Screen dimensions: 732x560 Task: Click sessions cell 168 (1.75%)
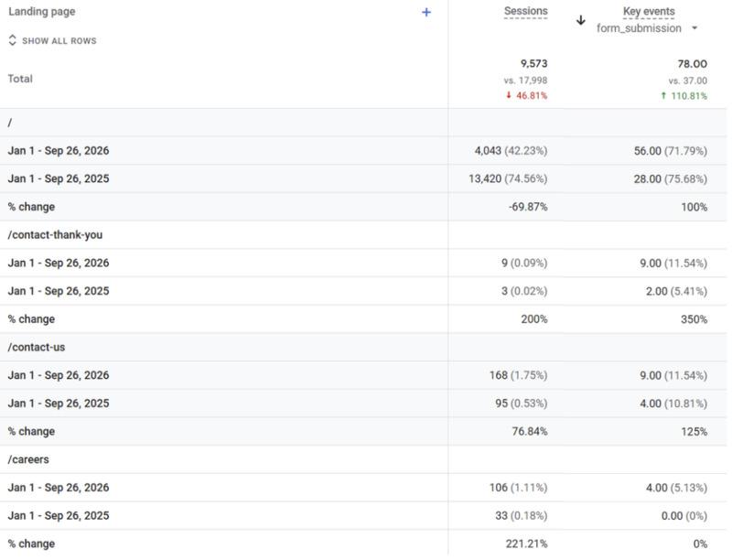(518, 375)
